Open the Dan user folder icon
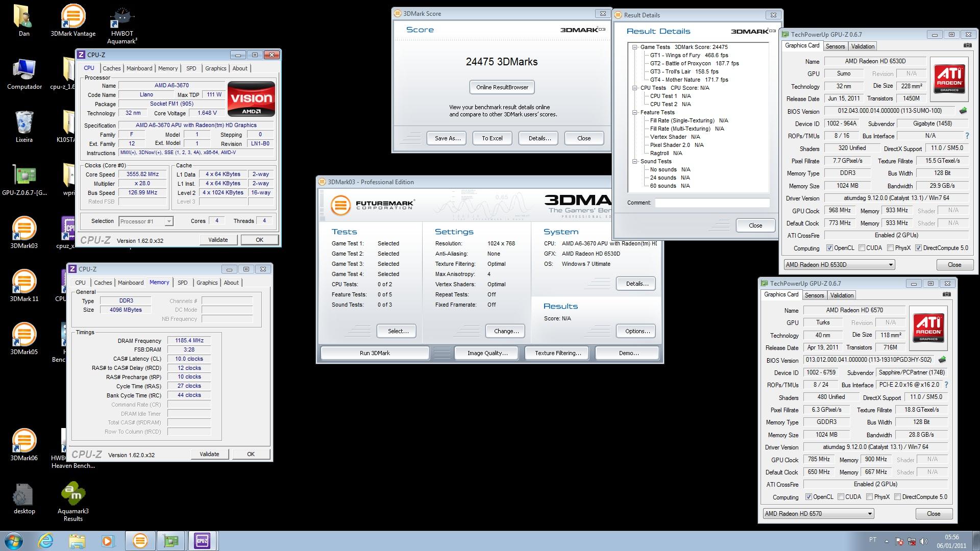980x551 pixels. pyautogui.click(x=24, y=20)
